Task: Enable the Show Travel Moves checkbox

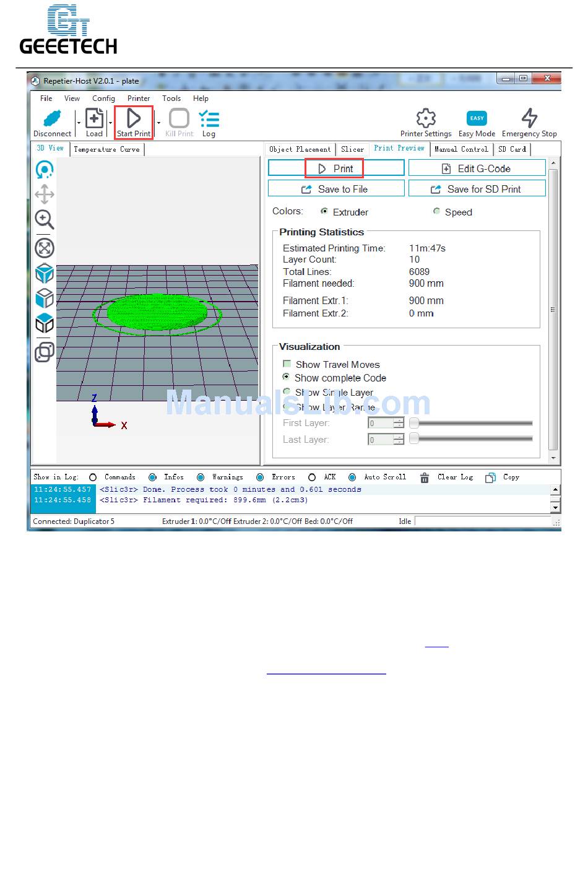Action: (287, 364)
